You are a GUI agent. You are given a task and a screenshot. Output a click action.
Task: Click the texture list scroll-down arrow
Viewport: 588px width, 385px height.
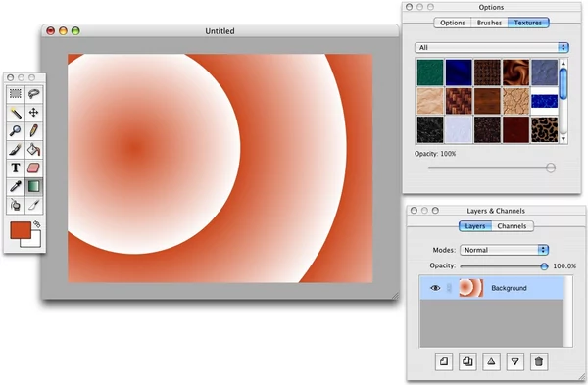click(563, 139)
